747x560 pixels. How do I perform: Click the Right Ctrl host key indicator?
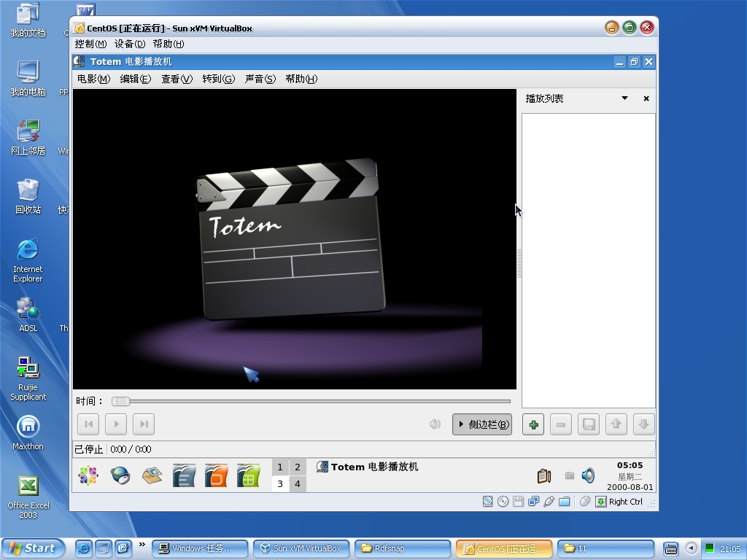point(619,502)
